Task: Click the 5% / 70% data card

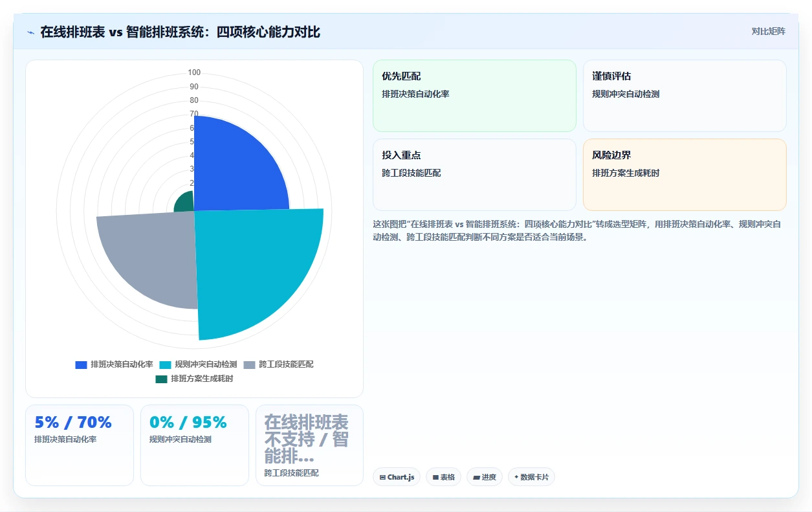Action: coord(80,445)
